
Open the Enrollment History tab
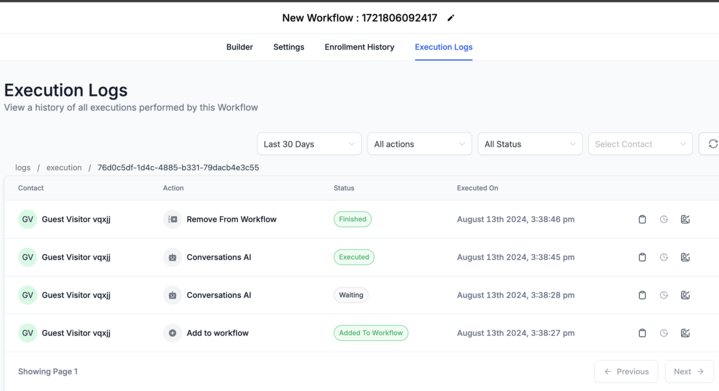[x=360, y=47]
